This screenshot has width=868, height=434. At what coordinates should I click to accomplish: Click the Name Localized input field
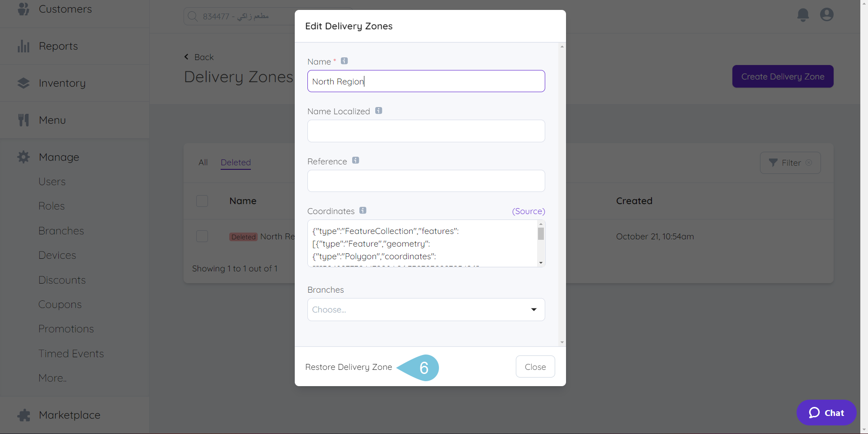(425, 131)
